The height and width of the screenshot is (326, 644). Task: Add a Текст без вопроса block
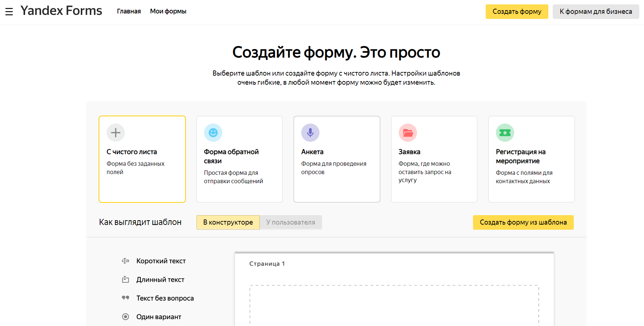(165, 298)
